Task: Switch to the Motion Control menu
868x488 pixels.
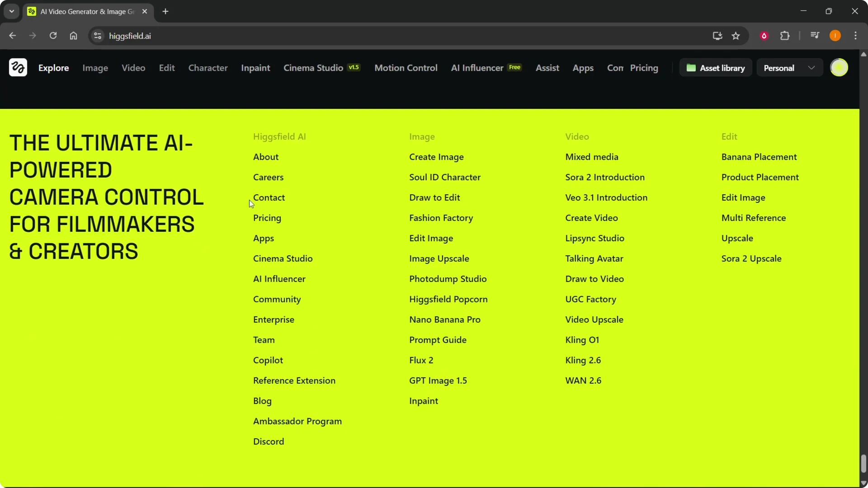Action: click(x=406, y=68)
